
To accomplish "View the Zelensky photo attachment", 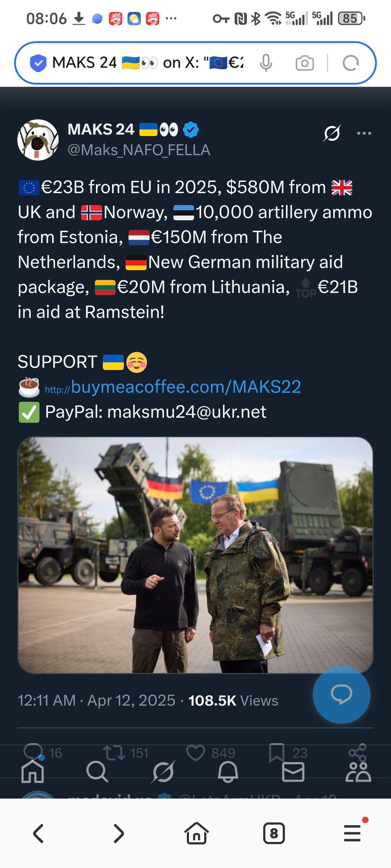I will pos(195,555).
